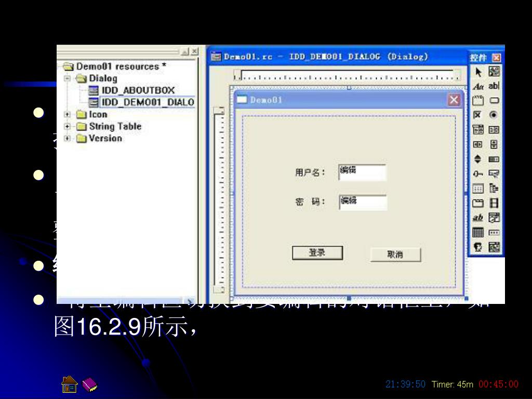Choose the Picture control tool
Image resolution: width=532 pixels, height=399 pixels.
[494, 72]
